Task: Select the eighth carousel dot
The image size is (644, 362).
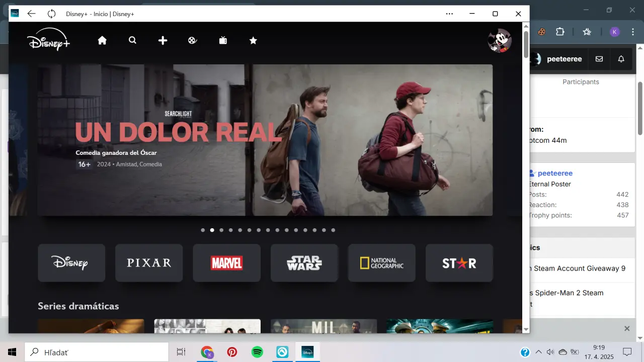Action: pos(268,230)
